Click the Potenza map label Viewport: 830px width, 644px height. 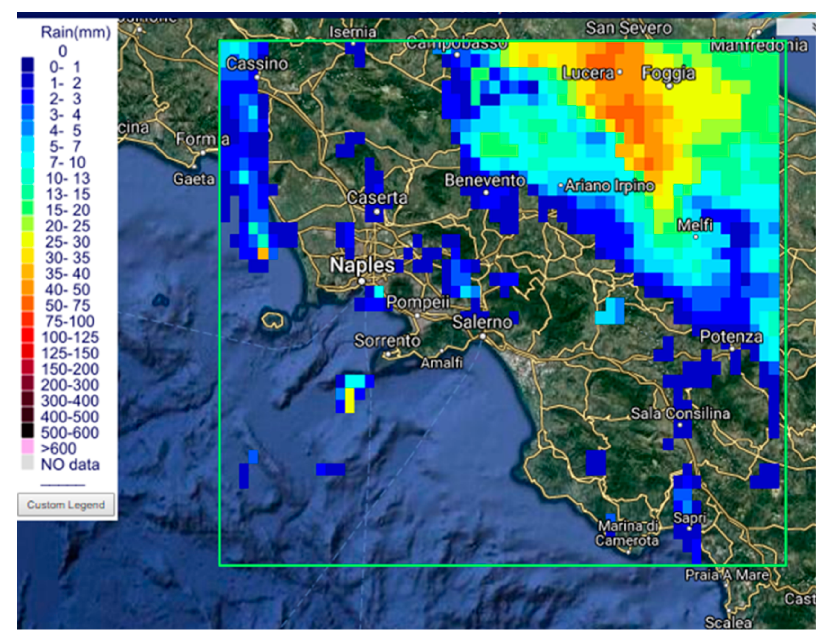click(731, 337)
